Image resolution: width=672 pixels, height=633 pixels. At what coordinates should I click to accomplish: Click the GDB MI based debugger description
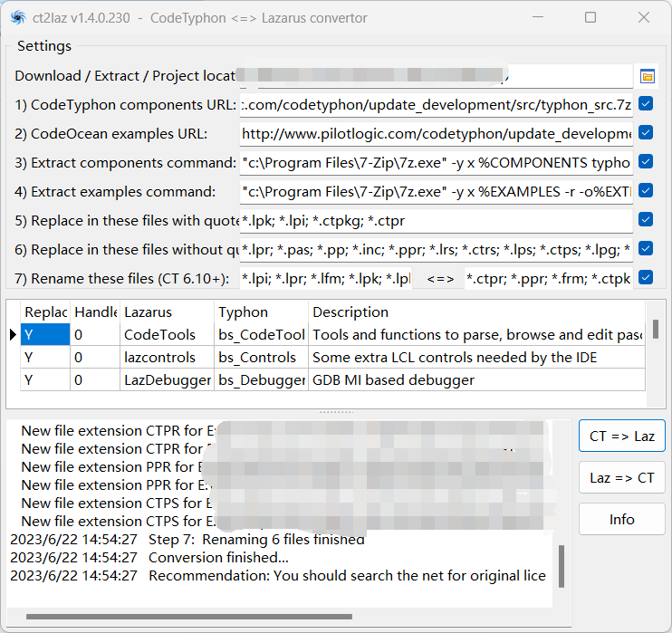click(x=477, y=380)
